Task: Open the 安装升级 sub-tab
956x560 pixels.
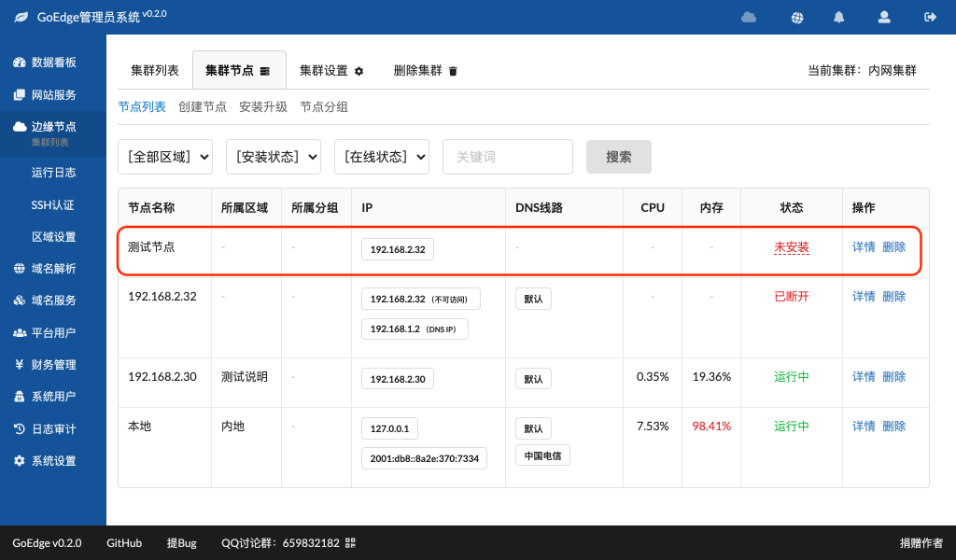Action: 262,106
